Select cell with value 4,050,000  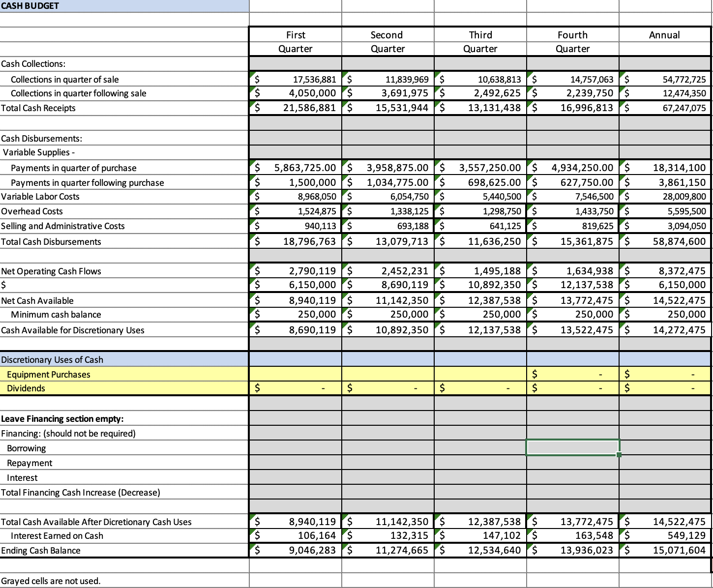pyautogui.click(x=296, y=93)
